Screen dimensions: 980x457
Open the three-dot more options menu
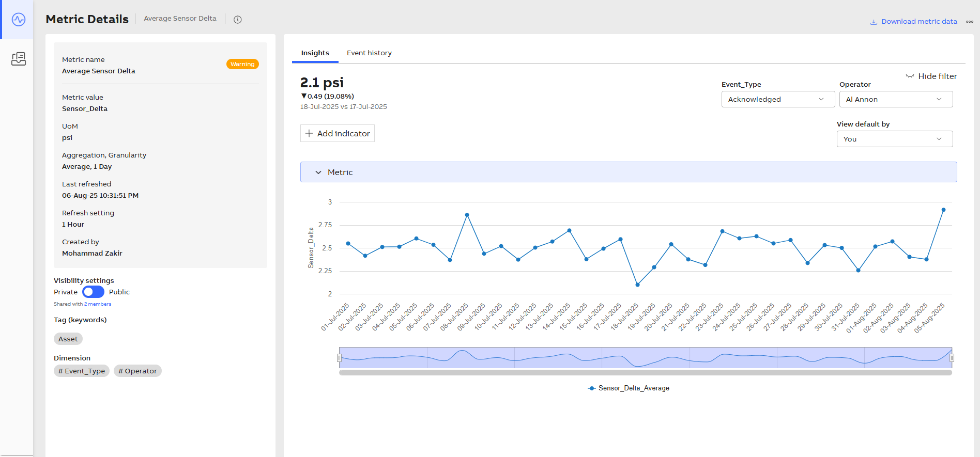pos(970,22)
